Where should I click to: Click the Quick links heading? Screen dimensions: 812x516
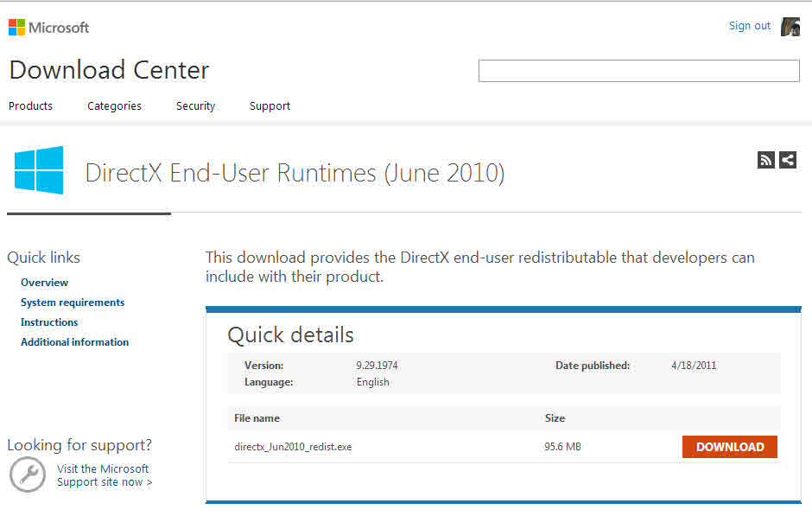point(43,258)
